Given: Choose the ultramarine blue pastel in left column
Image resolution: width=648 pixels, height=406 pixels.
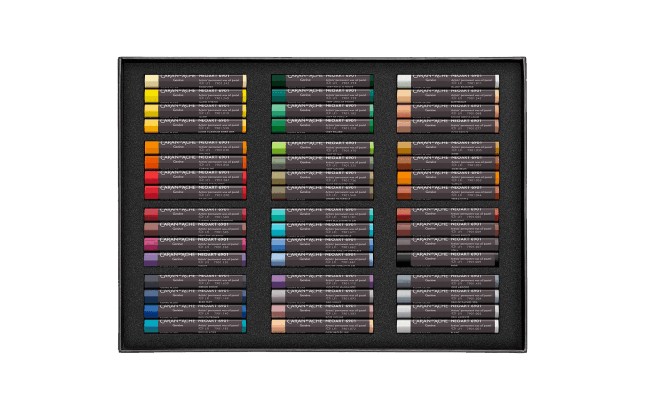Looking at the screenshot, I should pos(195,311).
